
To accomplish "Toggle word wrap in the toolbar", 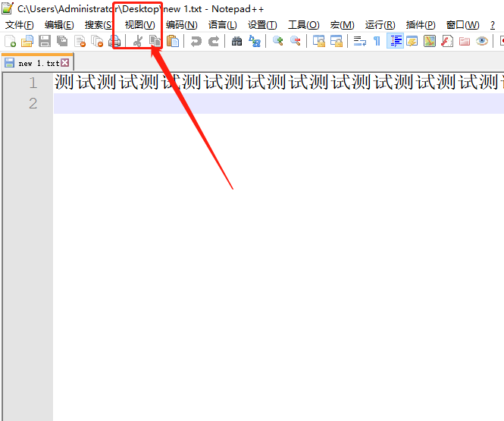I will [360, 41].
